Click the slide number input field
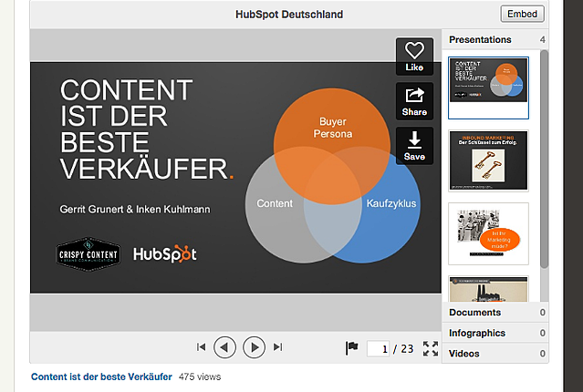This screenshot has height=392, width=583. (x=378, y=348)
